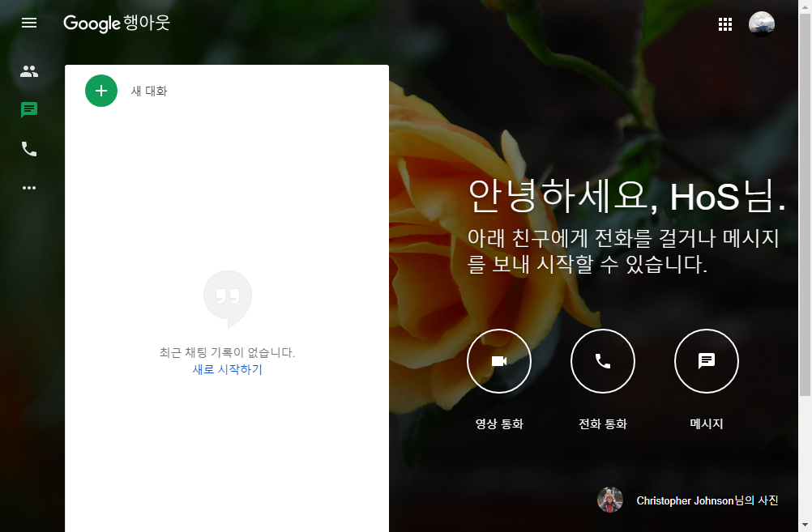Open the Google apps grid launcher
812x532 pixels.
click(725, 24)
